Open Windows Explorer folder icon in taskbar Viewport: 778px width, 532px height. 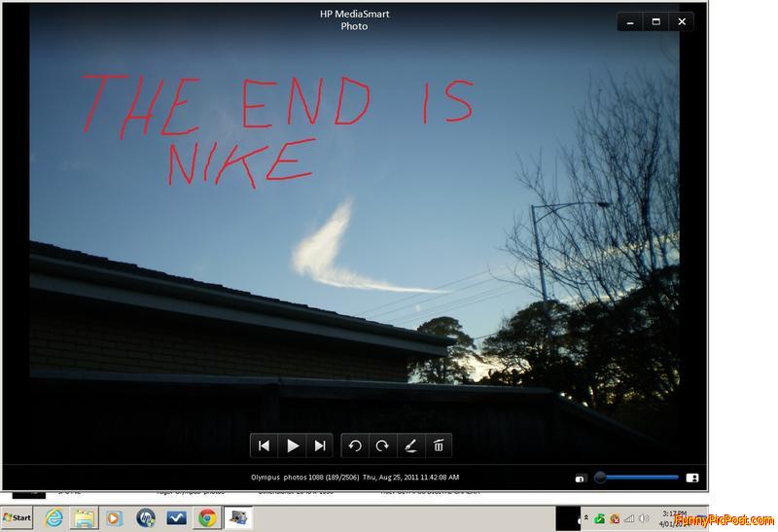(85, 518)
